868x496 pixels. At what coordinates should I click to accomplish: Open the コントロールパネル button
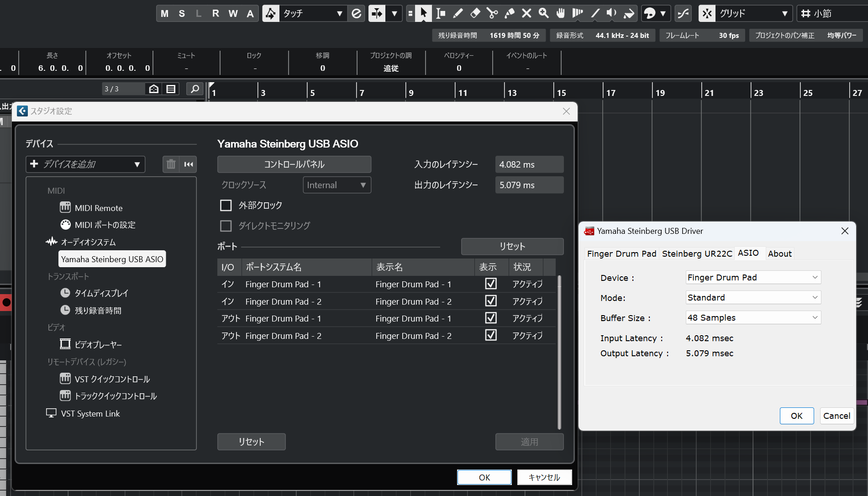pyautogui.click(x=294, y=164)
